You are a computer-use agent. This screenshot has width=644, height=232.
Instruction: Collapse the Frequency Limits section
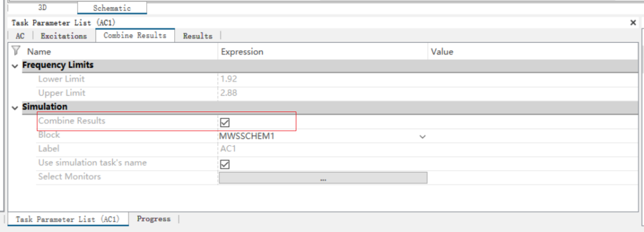(x=15, y=65)
